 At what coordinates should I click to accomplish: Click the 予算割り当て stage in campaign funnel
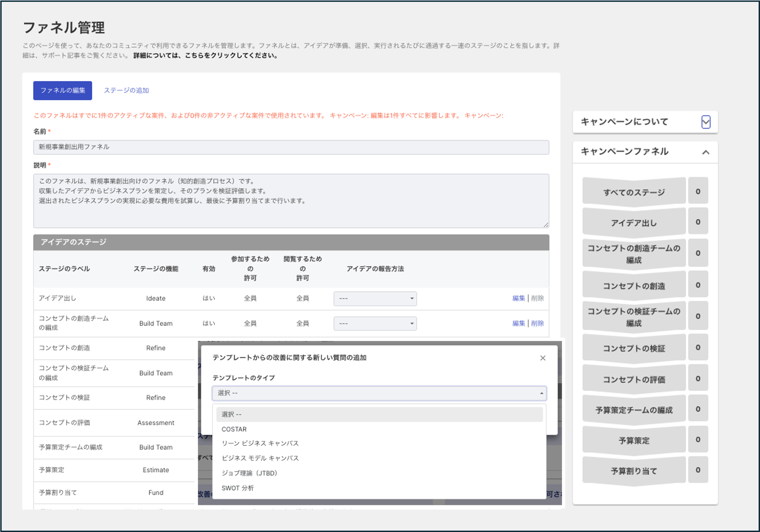coord(634,470)
